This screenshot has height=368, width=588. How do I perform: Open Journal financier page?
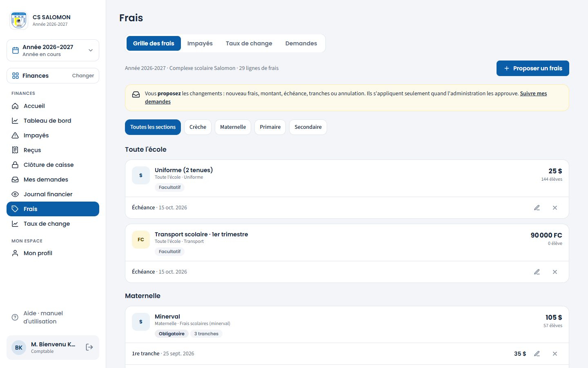click(x=53, y=194)
